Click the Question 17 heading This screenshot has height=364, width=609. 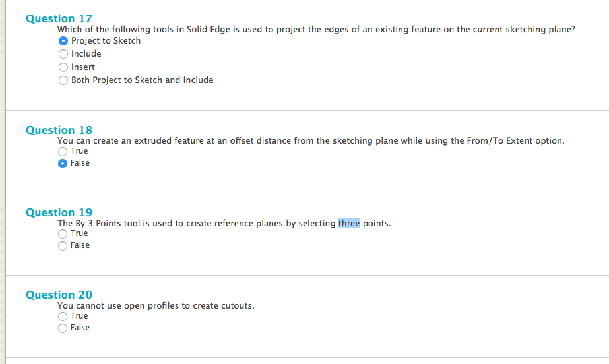coord(59,18)
